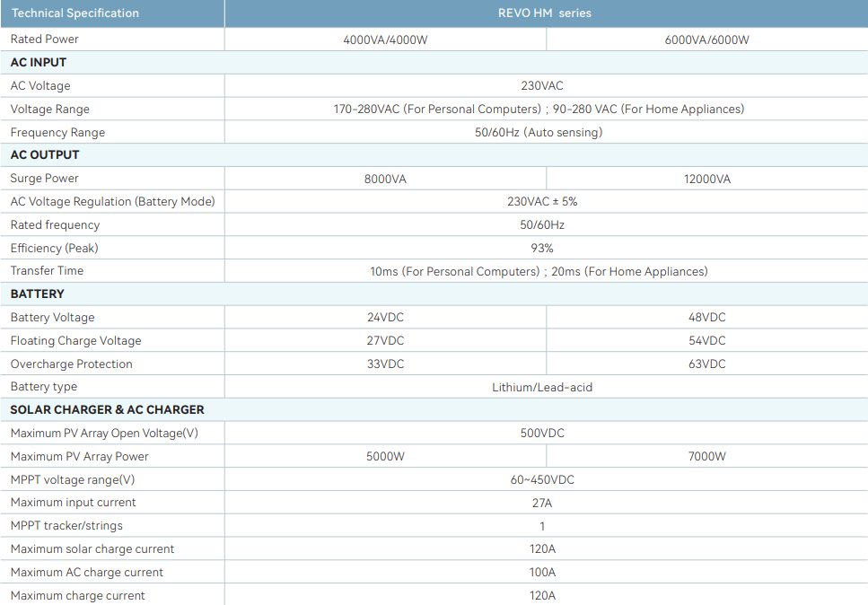The height and width of the screenshot is (605, 868).
Task: Click the "Battery Voltage" row label
Action: pyautogui.click(x=53, y=317)
